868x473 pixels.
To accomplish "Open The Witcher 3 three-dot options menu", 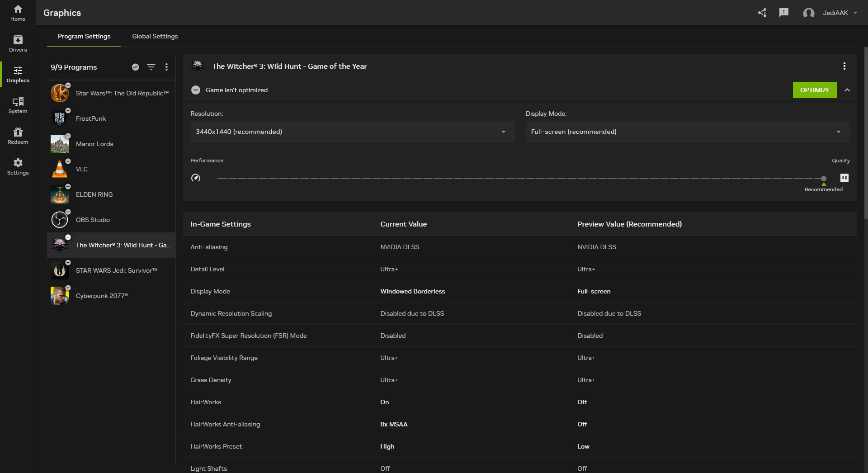I will coord(844,66).
